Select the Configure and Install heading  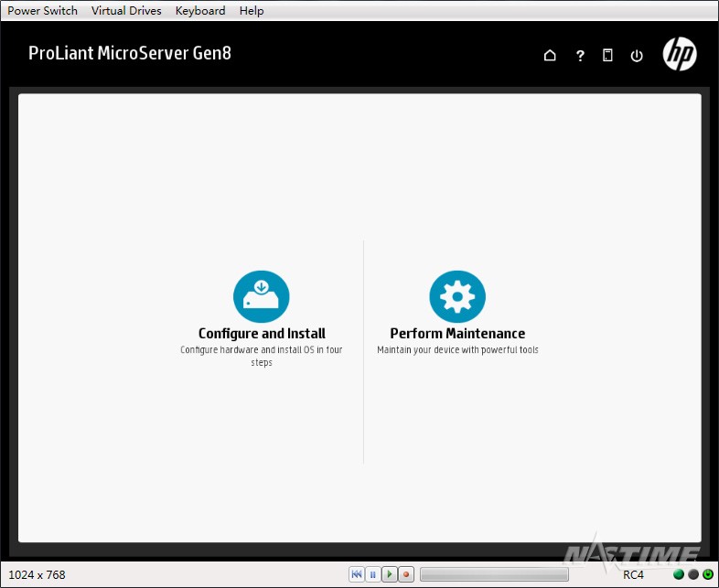(x=262, y=333)
